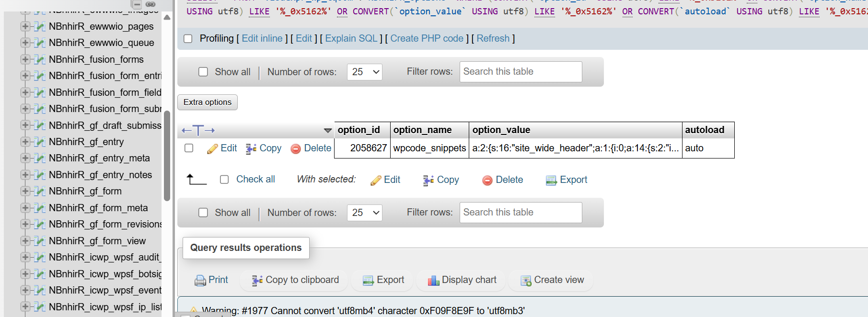Image resolution: width=868 pixels, height=317 pixels.
Task: Click the Explain SQL link
Action: (351, 38)
